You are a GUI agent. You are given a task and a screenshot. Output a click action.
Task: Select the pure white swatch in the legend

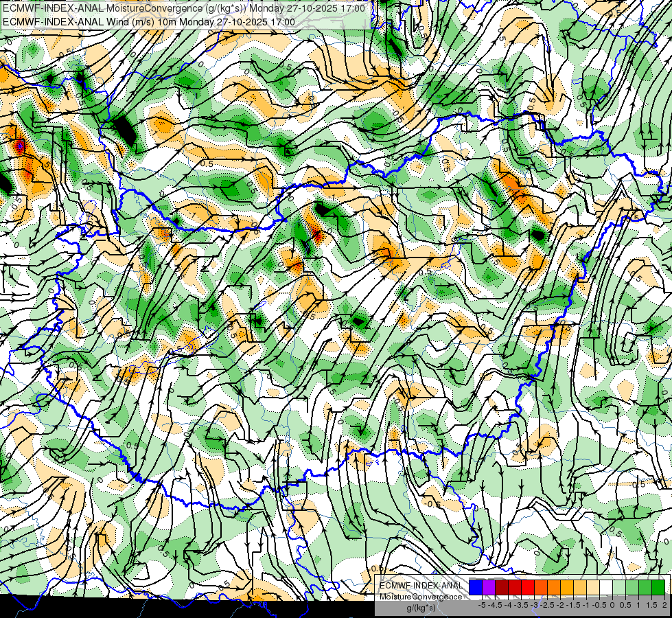coord(606,587)
